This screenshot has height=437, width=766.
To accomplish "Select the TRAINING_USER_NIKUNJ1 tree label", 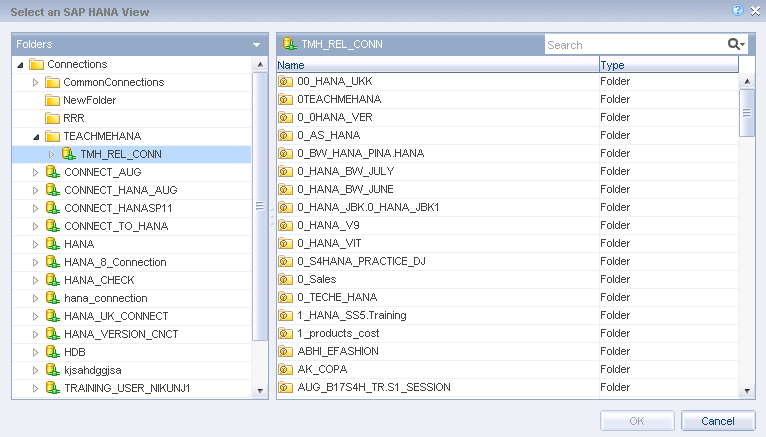I will click(127, 388).
